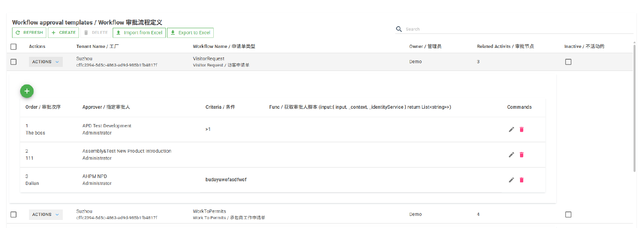Delete the APD Test Development approver row
This screenshot has width=644, height=228.
[x=522, y=129]
